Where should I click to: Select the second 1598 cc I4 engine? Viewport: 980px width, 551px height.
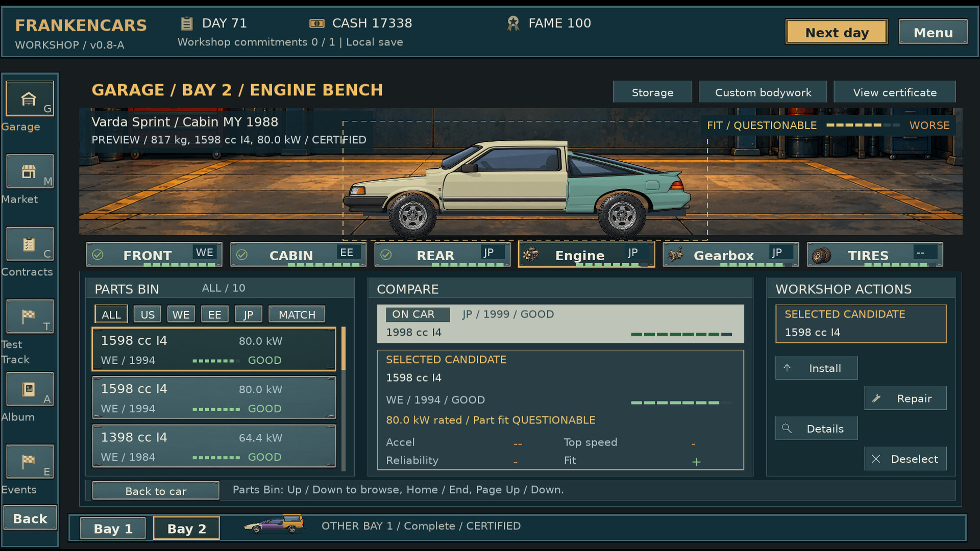(214, 398)
